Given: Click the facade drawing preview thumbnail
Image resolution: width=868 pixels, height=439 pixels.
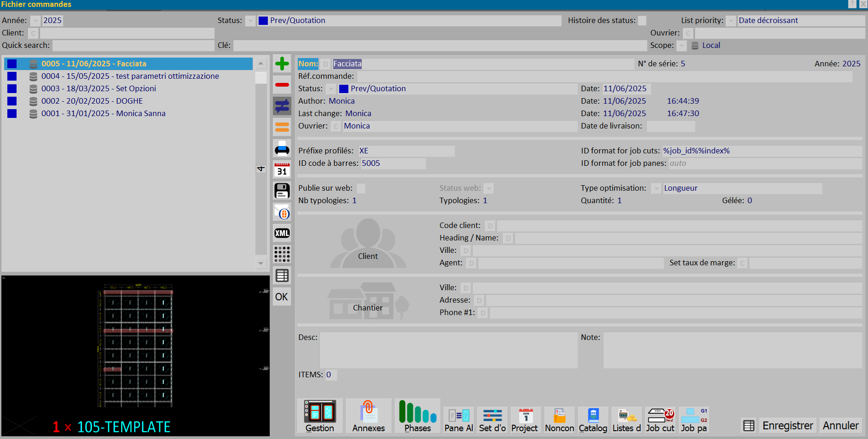Looking at the screenshot, I should [x=136, y=356].
